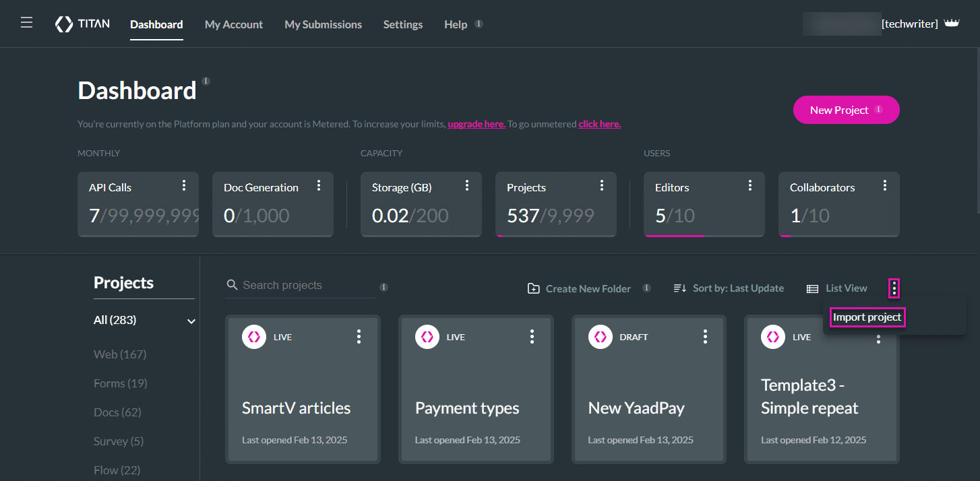Switch projects to List View
This screenshot has height=481, width=980.
837,288
